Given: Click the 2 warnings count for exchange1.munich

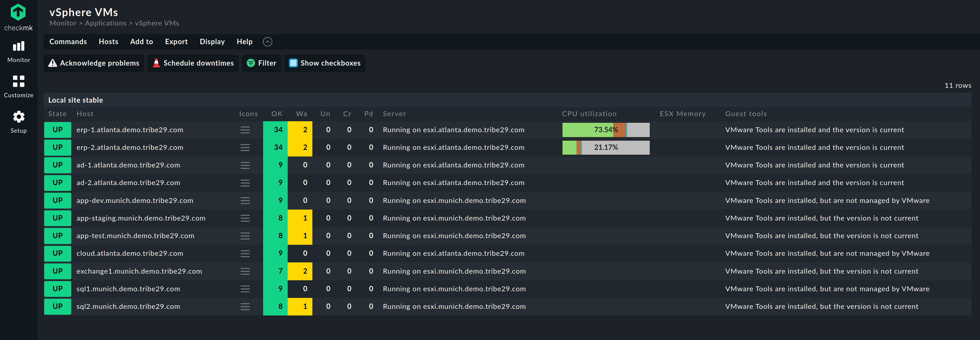Looking at the screenshot, I should click(x=300, y=271).
